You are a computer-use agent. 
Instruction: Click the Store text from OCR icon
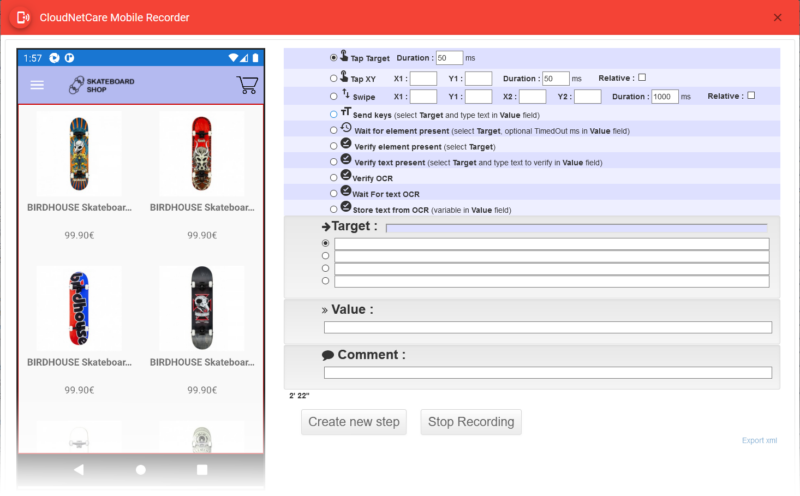[346, 207]
